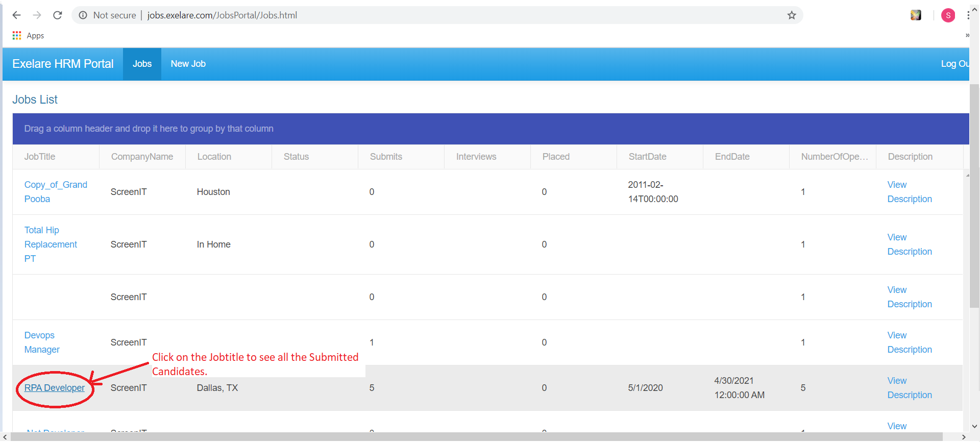Click the Log Out link
This screenshot has height=442, width=980.
pyautogui.click(x=955, y=64)
